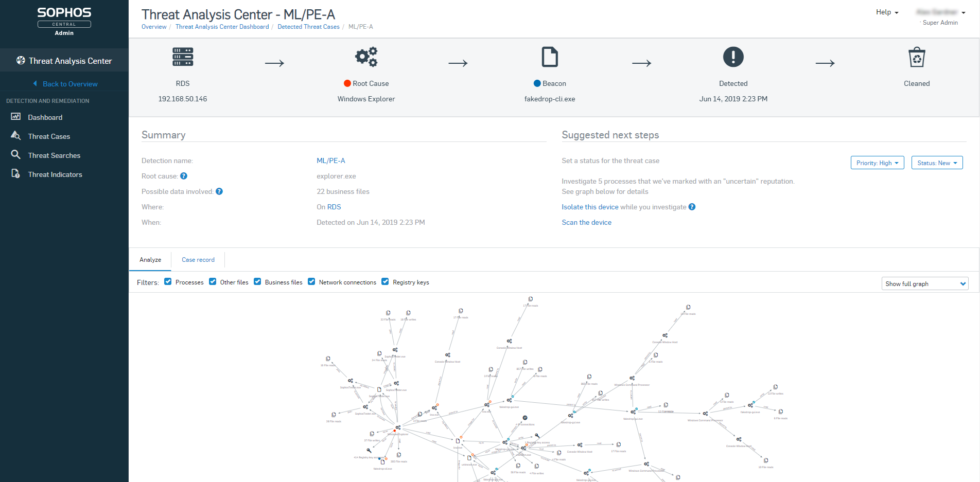Select the Windows Explorer root cause node in graph

[397, 428]
